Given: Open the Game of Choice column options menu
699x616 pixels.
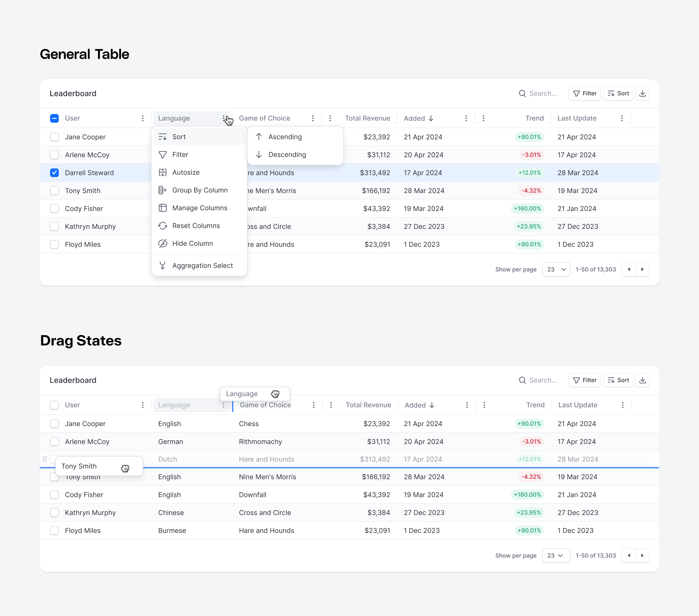Looking at the screenshot, I should pyautogui.click(x=313, y=118).
